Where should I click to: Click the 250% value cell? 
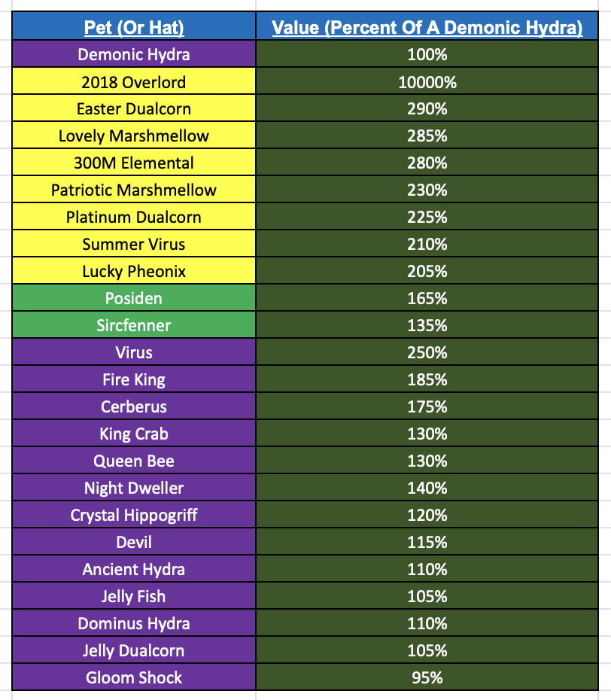427,353
